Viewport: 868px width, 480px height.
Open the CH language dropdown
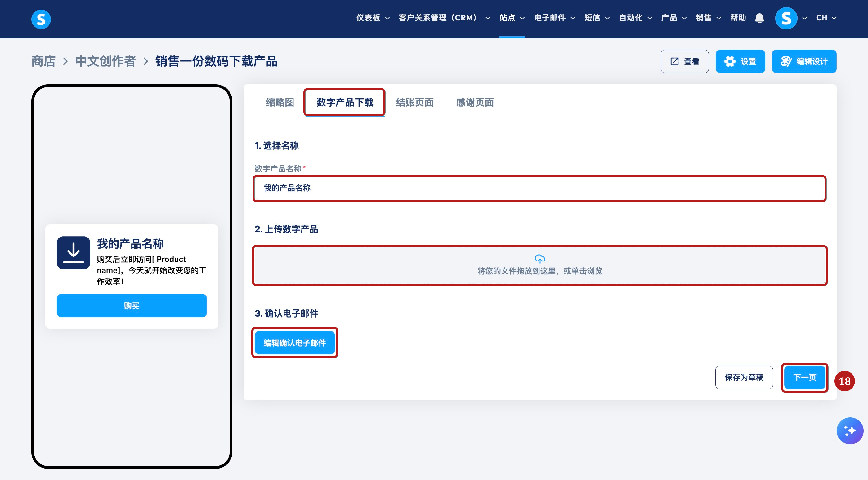826,18
